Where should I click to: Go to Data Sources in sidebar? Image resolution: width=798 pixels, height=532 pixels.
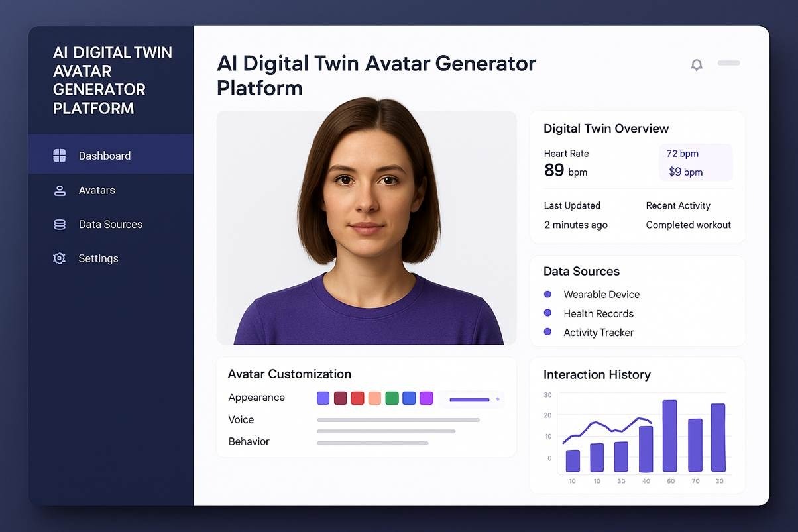[110, 225]
